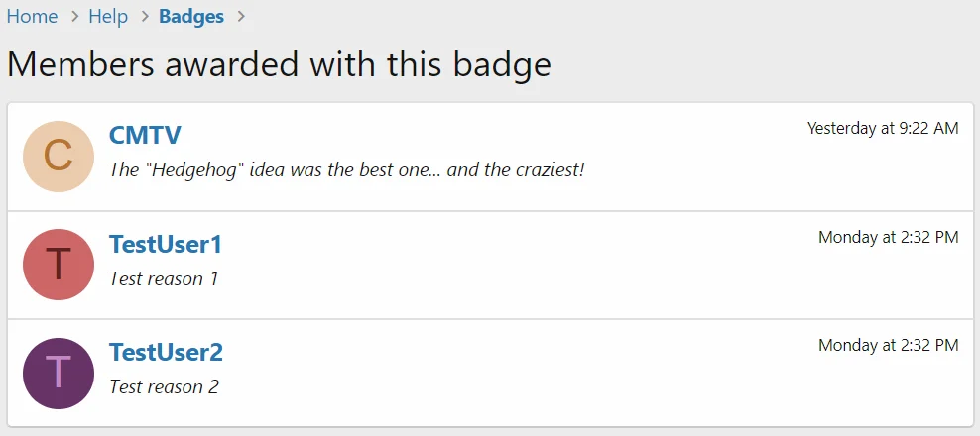Open CMTV's round avatar icon
The width and height of the screenshot is (980, 436).
pyautogui.click(x=59, y=157)
